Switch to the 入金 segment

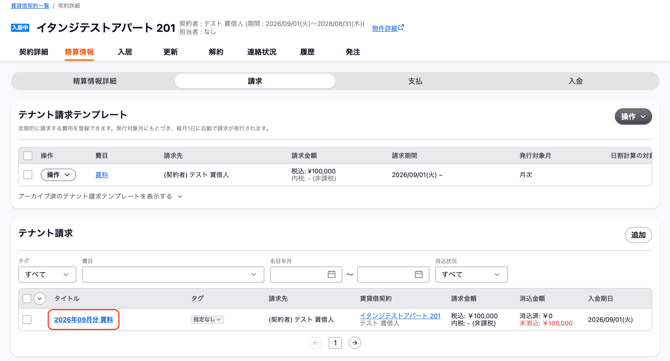576,81
